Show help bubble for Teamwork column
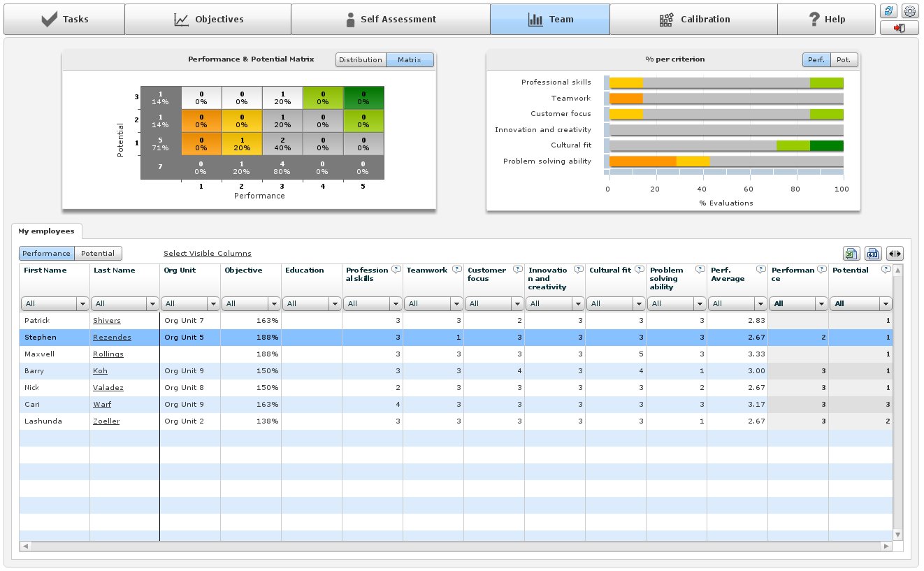This screenshot has width=924, height=571. [456, 270]
